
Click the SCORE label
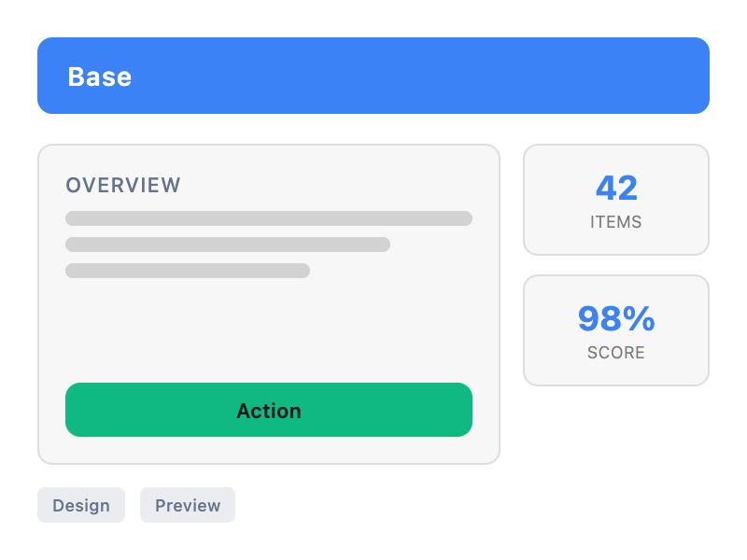pos(616,353)
